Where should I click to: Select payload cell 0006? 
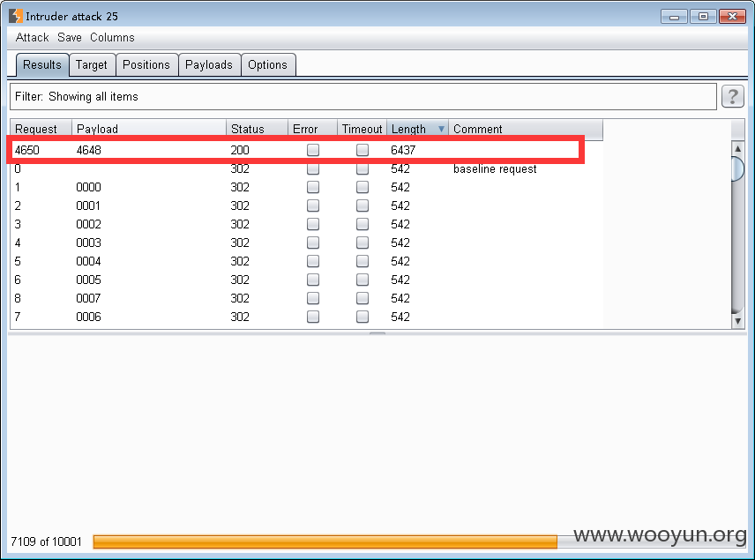tap(88, 317)
